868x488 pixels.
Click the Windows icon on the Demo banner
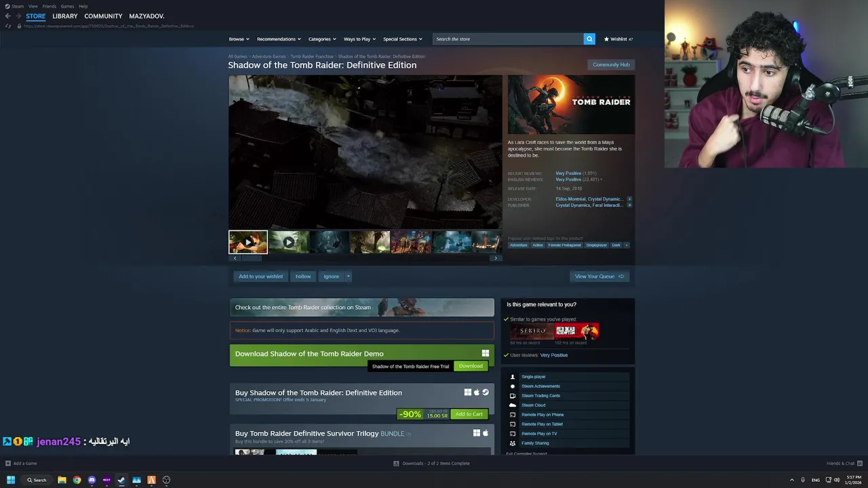click(486, 353)
